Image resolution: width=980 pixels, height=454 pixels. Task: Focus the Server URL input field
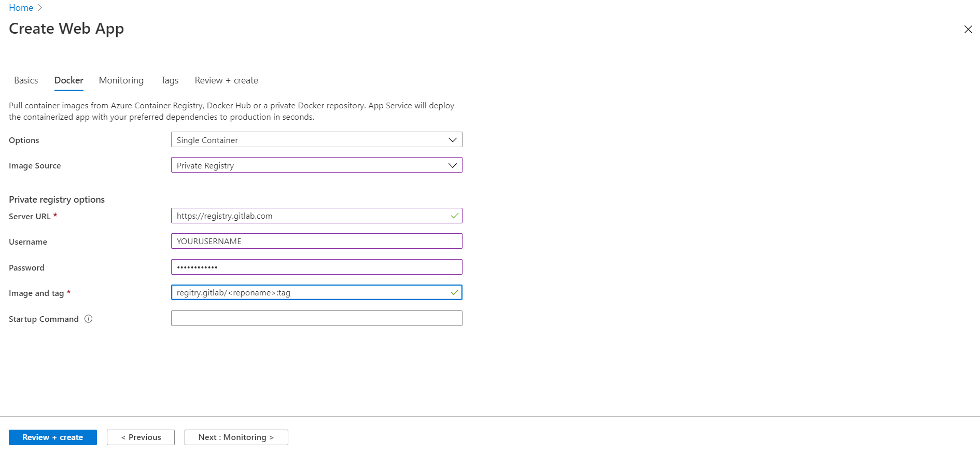317,216
